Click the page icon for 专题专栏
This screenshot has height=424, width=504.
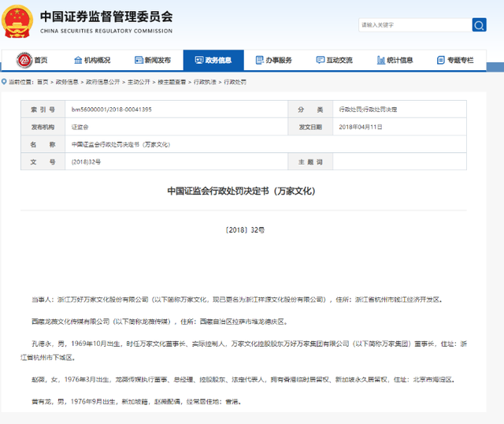pyautogui.click(x=441, y=60)
